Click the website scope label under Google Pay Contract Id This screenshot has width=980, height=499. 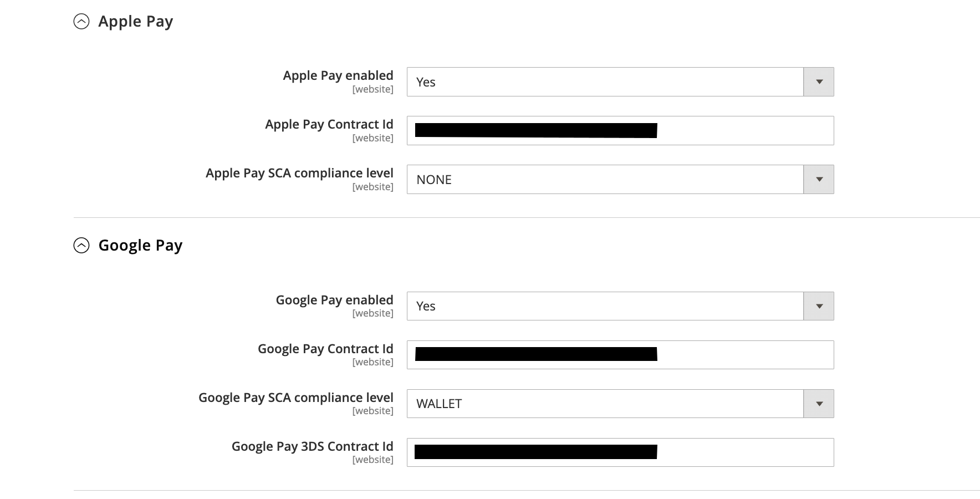[374, 361]
